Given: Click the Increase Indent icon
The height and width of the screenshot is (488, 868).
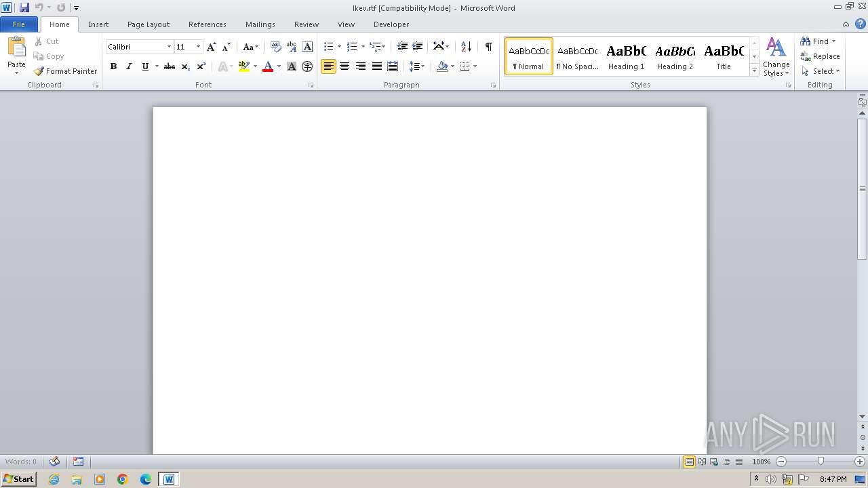Looking at the screenshot, I should pos(418,47).
